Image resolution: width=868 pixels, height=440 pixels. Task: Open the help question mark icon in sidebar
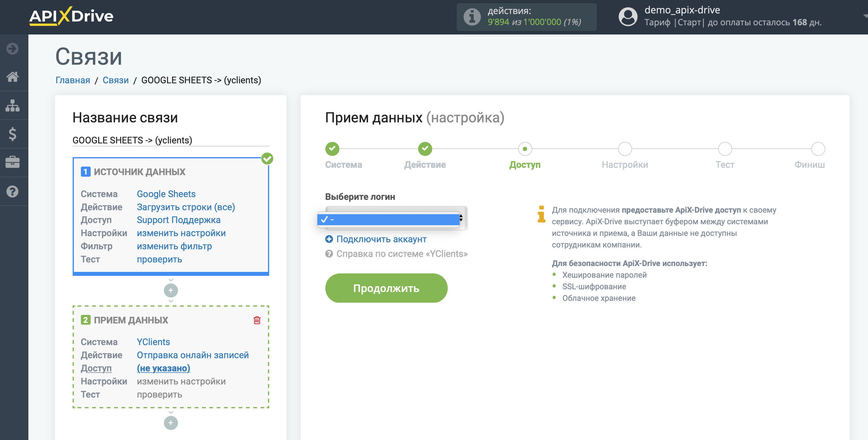coord(13,191)
